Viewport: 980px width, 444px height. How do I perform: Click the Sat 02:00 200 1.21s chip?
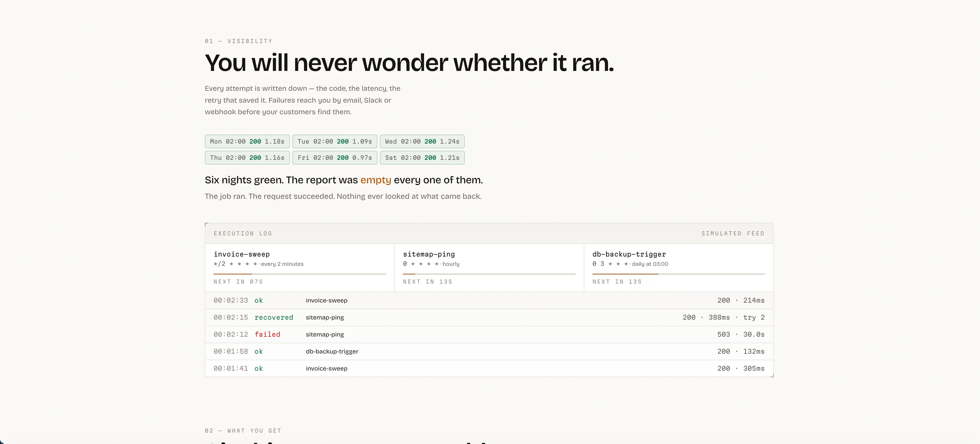click(x=422, y=158)
